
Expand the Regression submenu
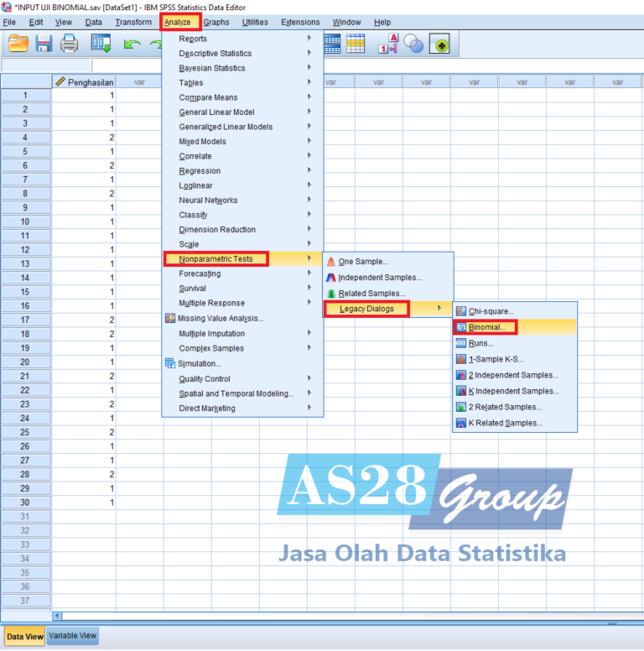point(200,171)
